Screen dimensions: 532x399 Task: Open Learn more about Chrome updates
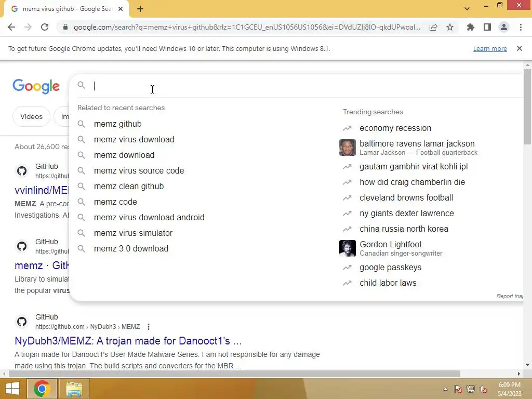tap(490, 48)
